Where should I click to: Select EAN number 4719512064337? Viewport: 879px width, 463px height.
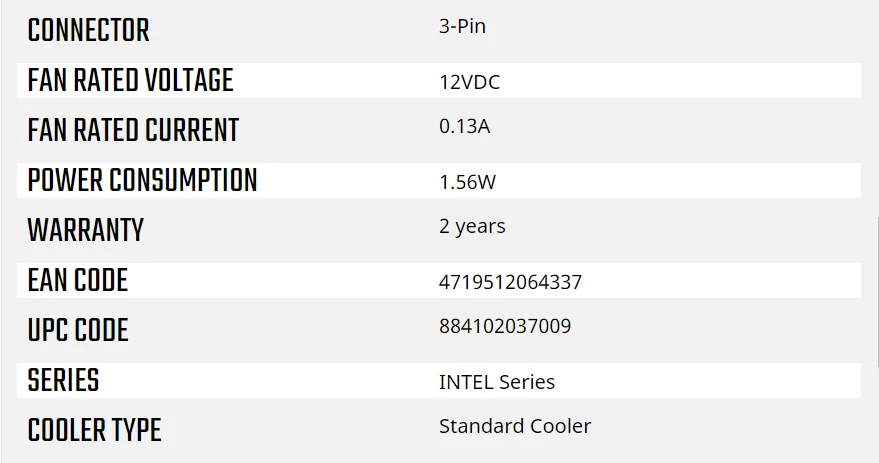tap(510, 283)
